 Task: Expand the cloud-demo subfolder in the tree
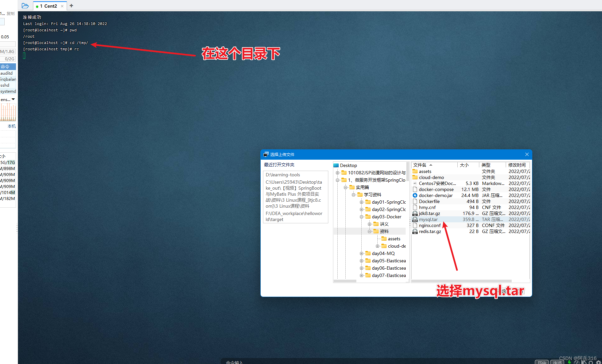377,246
